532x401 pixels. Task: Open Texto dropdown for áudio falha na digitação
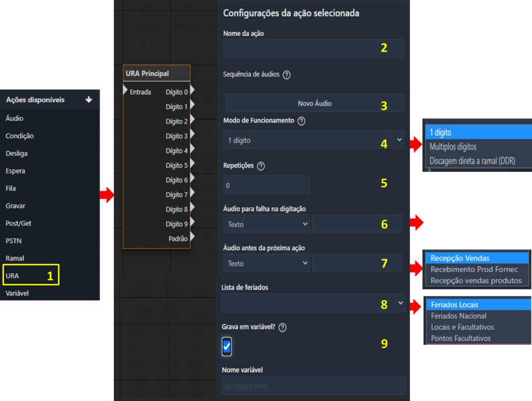click(267, 224)
